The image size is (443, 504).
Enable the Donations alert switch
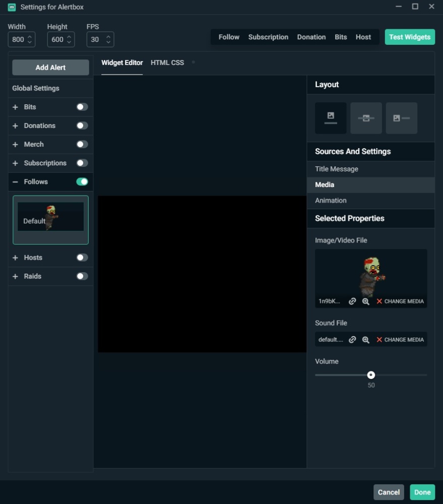click(x=82, y=125)
